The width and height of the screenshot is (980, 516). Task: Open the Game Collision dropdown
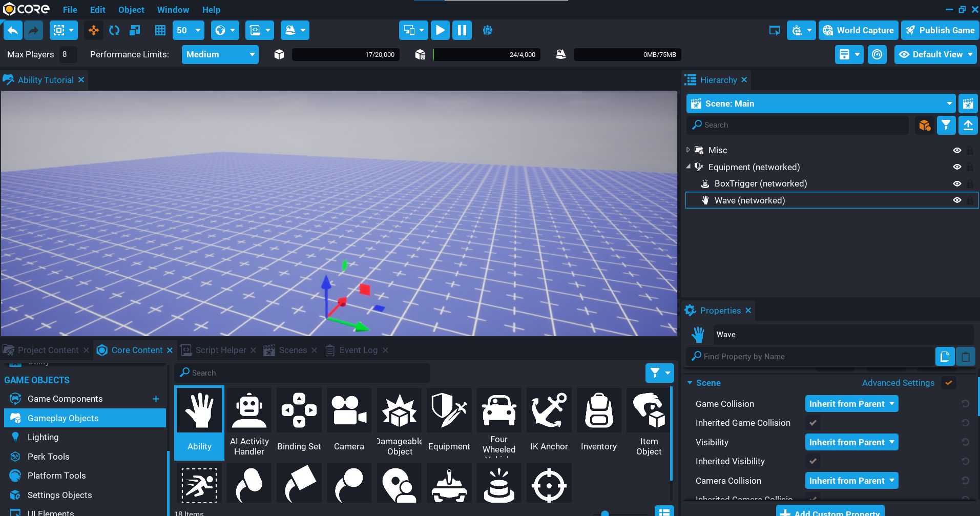851,404
